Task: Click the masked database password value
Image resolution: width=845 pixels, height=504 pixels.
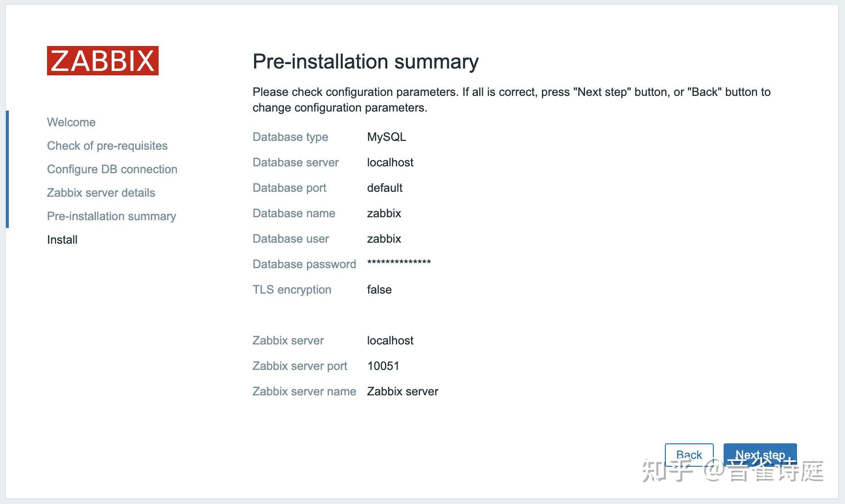Action: coord(399,263)
